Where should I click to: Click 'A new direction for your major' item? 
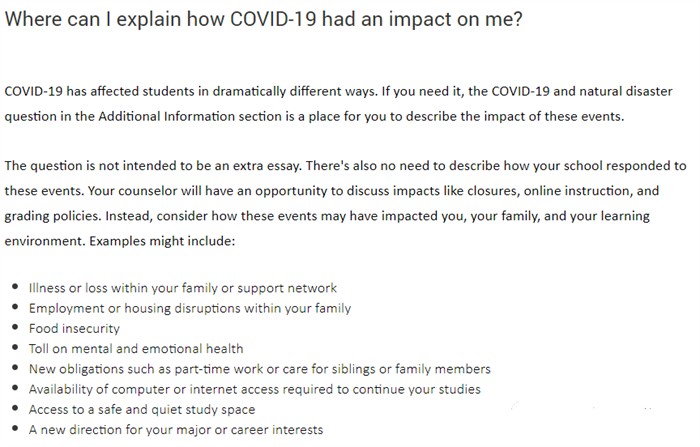click(176, 430)
